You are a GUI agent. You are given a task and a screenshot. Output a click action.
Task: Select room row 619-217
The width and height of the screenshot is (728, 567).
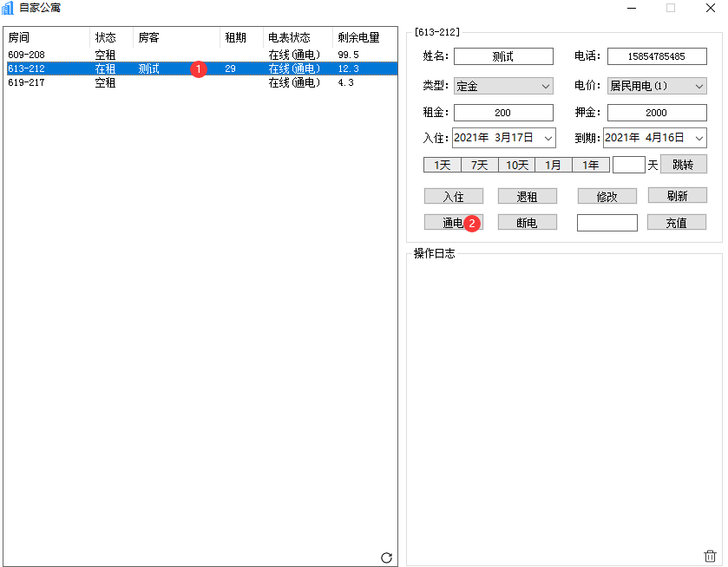point(202,82)
